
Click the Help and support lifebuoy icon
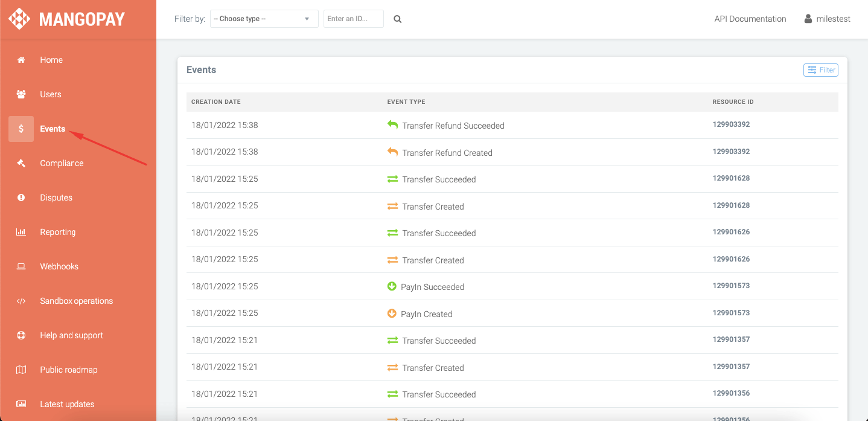pos(21,335)
